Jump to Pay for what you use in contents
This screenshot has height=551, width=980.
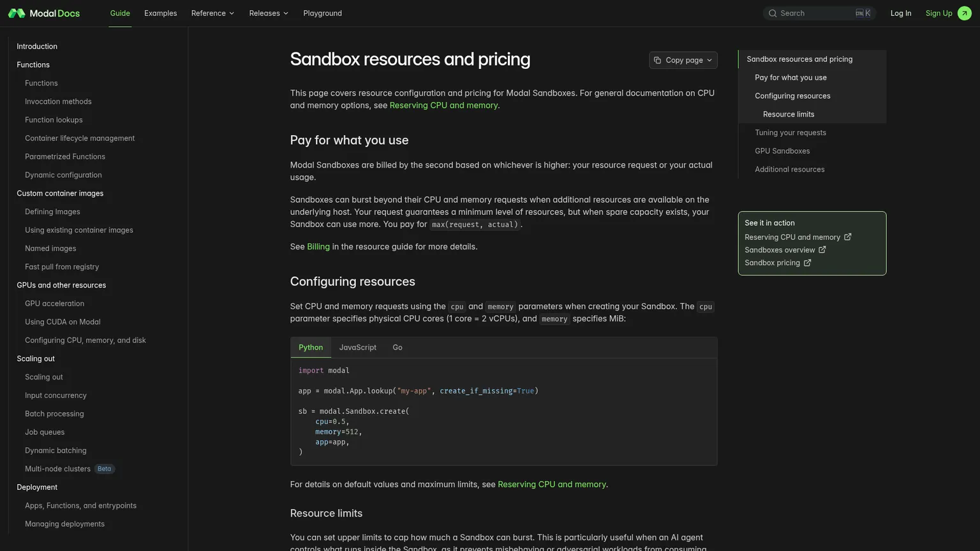point(791,78)
